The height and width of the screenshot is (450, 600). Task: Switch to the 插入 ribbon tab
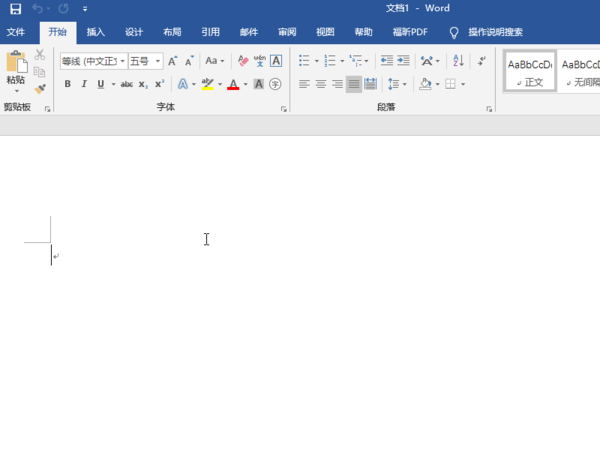[x=96, y=32]
